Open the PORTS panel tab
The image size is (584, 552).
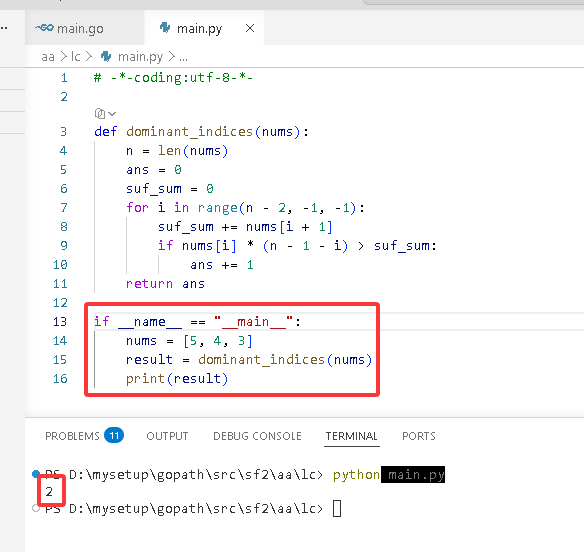click(x=419, y=436)
